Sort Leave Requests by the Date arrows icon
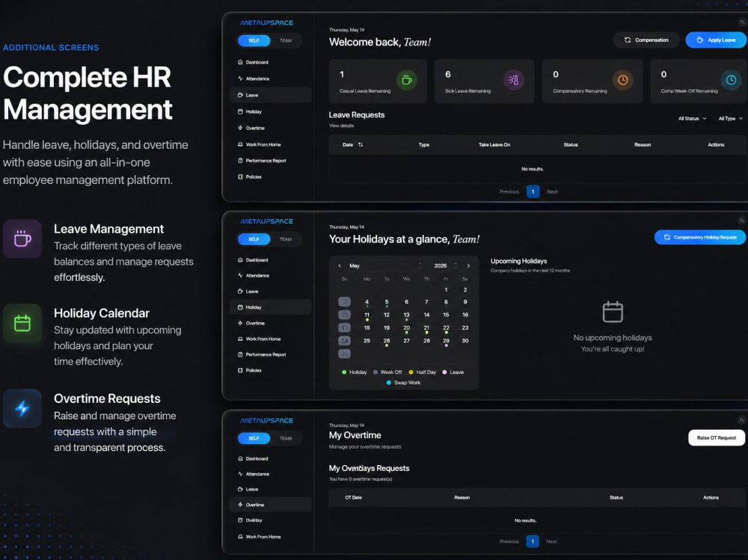748x560 pixels. pos(361,144)
